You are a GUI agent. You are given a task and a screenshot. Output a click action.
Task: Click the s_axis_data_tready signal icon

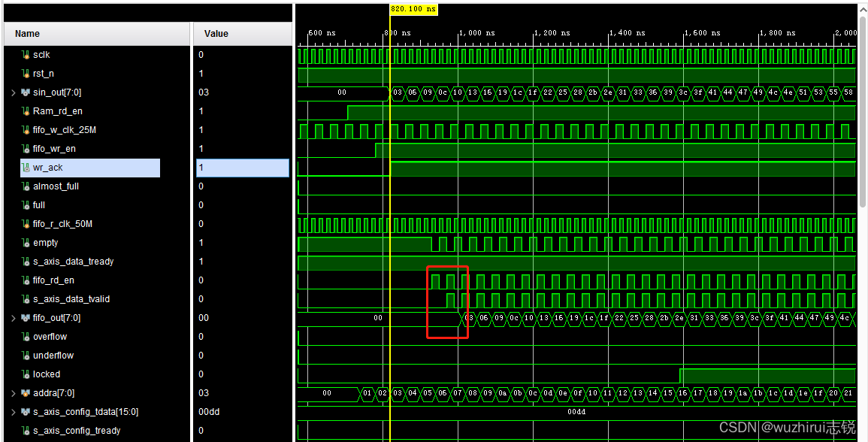click(x=26, y=262)
